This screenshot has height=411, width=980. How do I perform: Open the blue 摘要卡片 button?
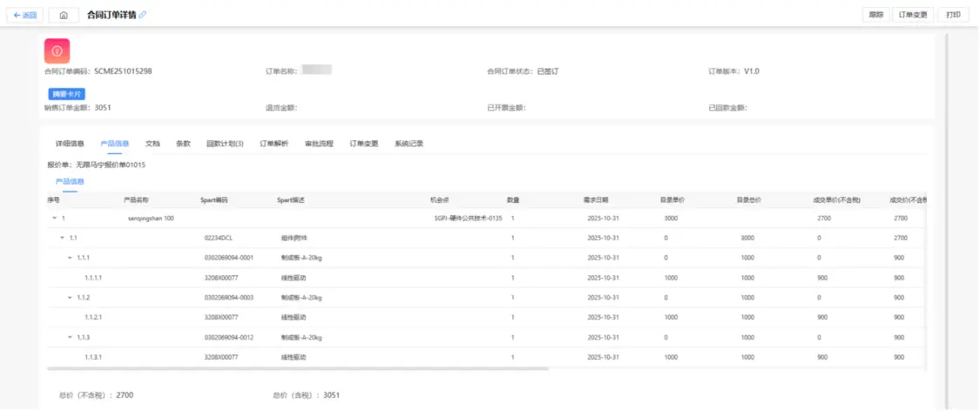(67, 94)
